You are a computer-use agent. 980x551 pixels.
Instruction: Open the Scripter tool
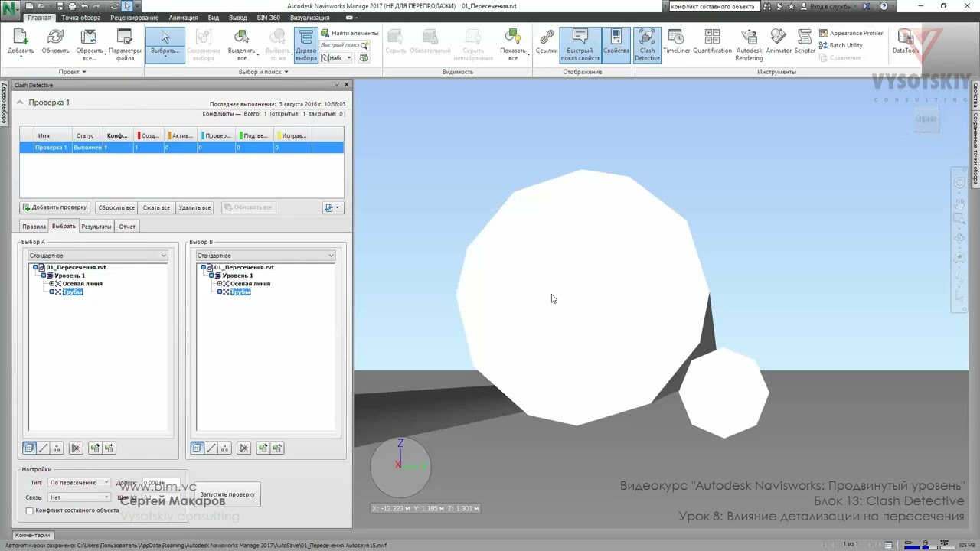pos(805,43)
